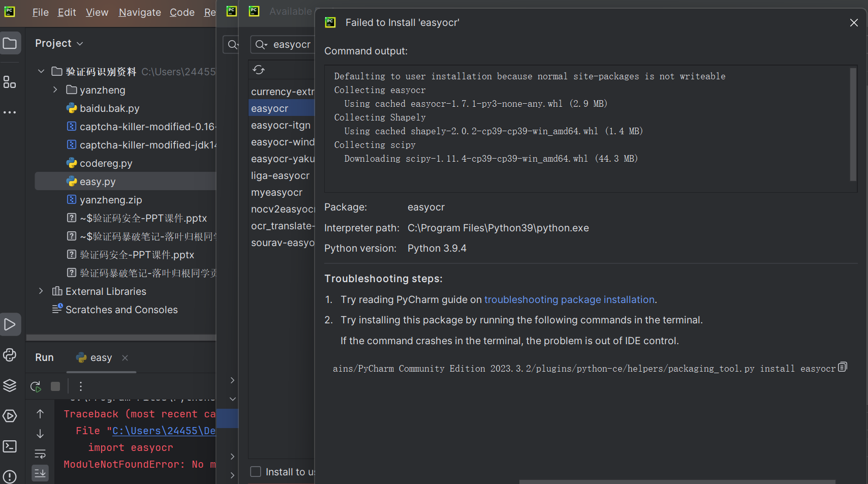Open troubleshooting package installation link

569,299
